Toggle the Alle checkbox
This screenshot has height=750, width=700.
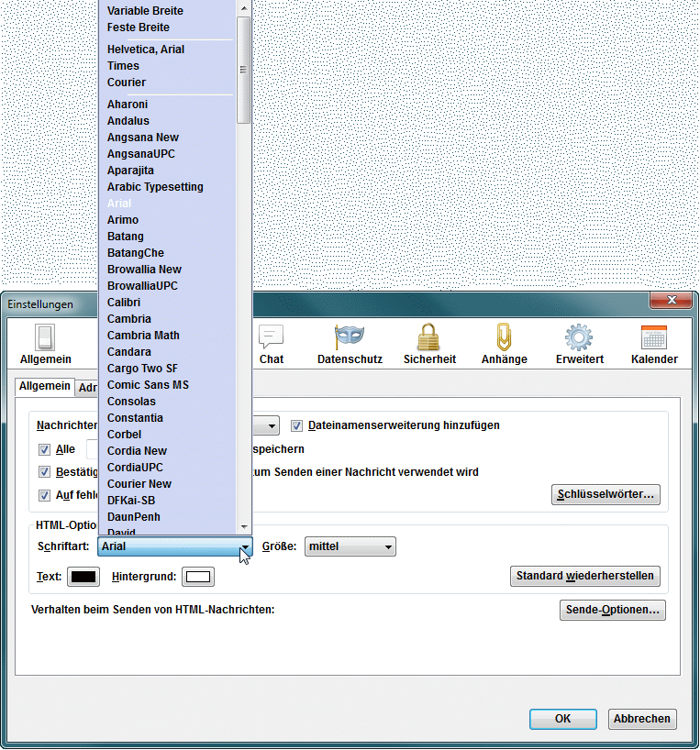(44, 449)
